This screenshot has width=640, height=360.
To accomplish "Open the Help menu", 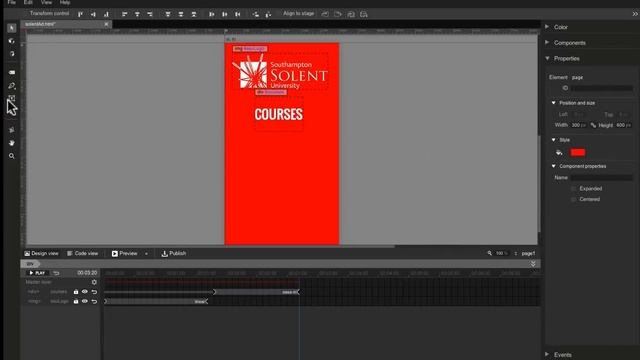I will [65, 2].
